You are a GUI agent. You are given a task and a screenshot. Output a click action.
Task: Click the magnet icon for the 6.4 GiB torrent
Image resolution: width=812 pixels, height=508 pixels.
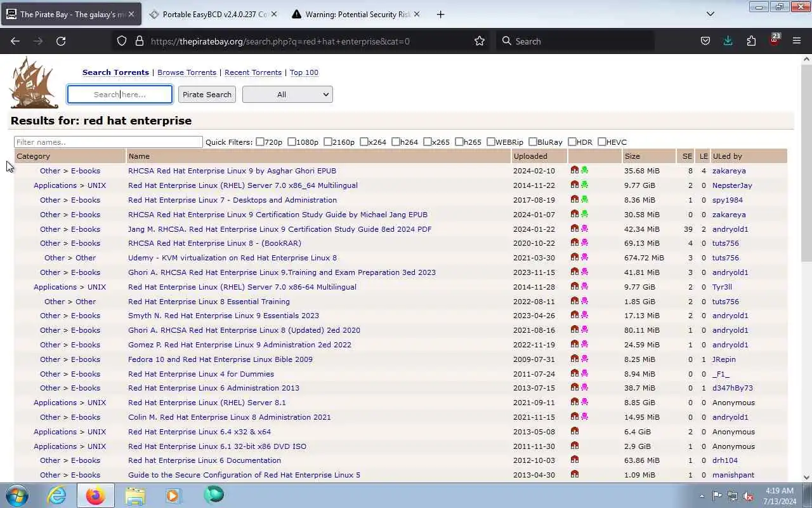(x=575, y=431)
